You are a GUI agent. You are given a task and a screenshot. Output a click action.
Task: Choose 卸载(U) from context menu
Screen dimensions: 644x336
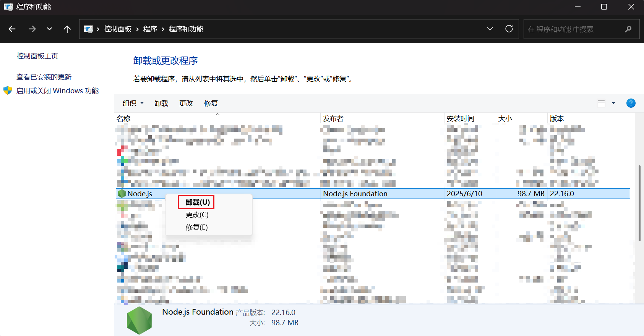(198, 202)
